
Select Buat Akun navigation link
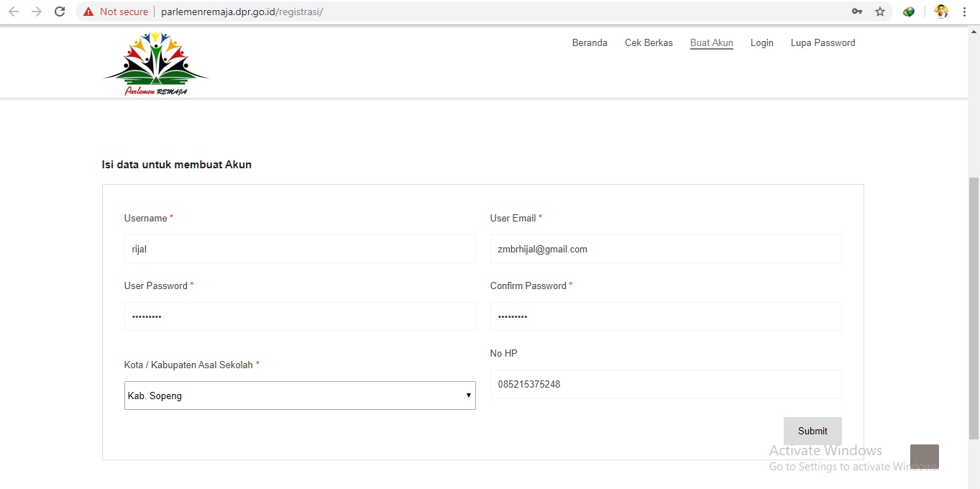[712, 42]
